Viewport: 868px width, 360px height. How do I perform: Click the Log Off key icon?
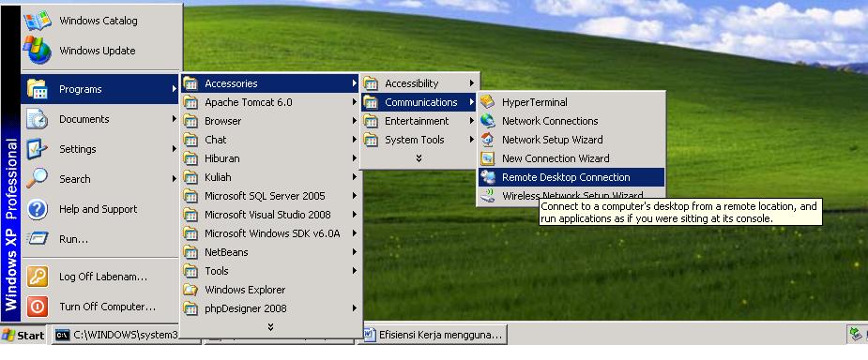pos(38,277)
